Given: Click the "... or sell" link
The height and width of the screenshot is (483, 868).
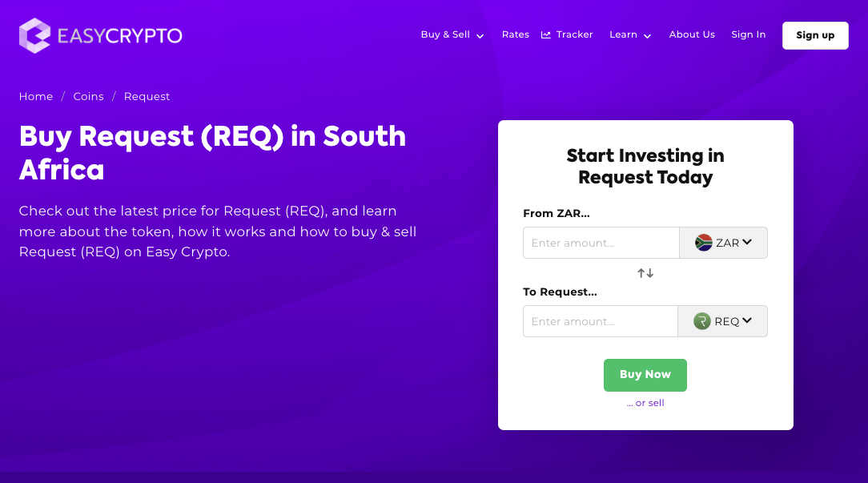Looking at the screenshot, I should 645,403.
